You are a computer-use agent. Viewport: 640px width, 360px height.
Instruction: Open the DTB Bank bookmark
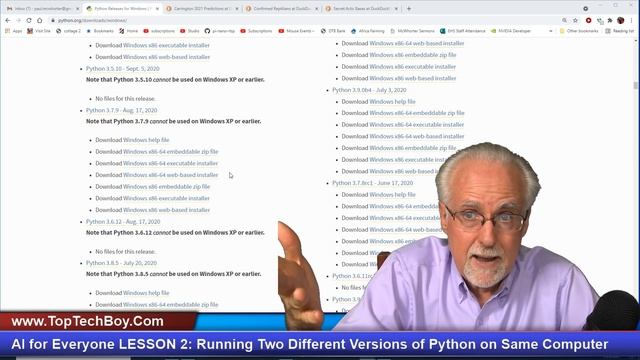333,31
